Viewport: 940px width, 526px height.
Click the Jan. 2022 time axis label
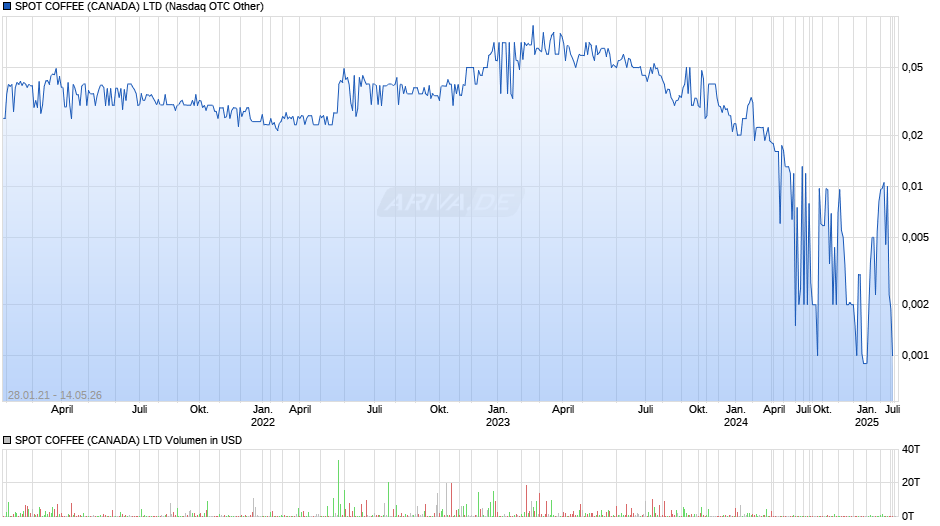coord(263,416)
